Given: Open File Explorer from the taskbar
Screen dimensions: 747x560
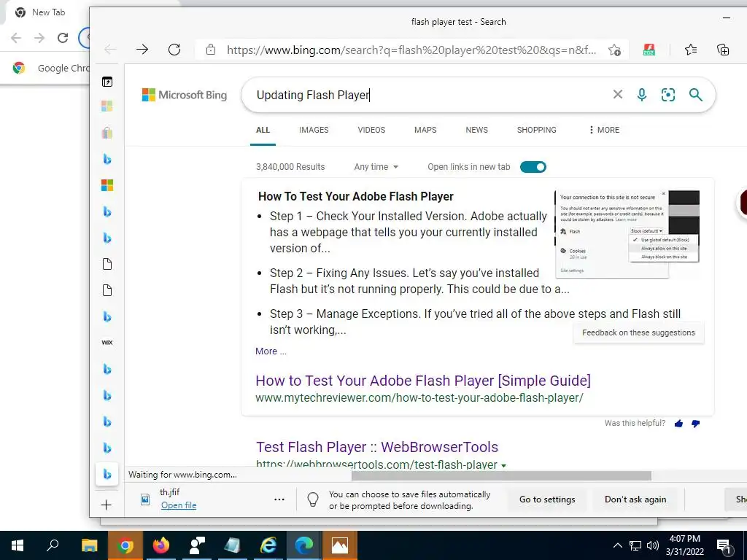Looking at the screenshot, I should [89, 545].
